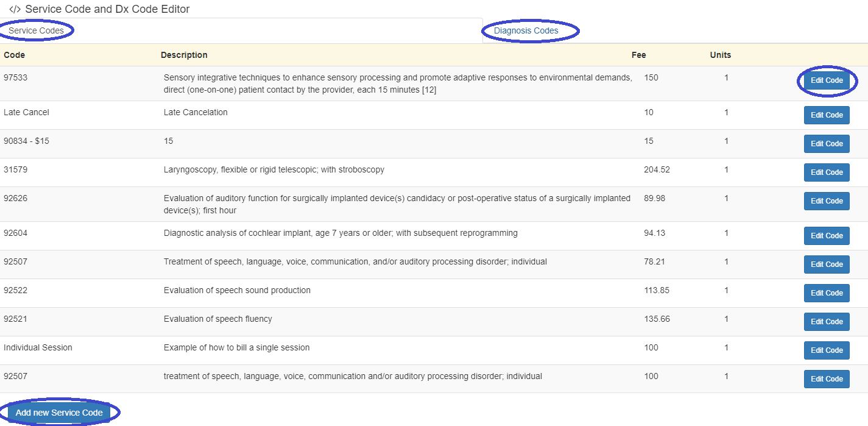The width and height of the screenshot is (868, 426).
Task: Edit the Laryngoscopy 31579 code
Action: (826, 172)
